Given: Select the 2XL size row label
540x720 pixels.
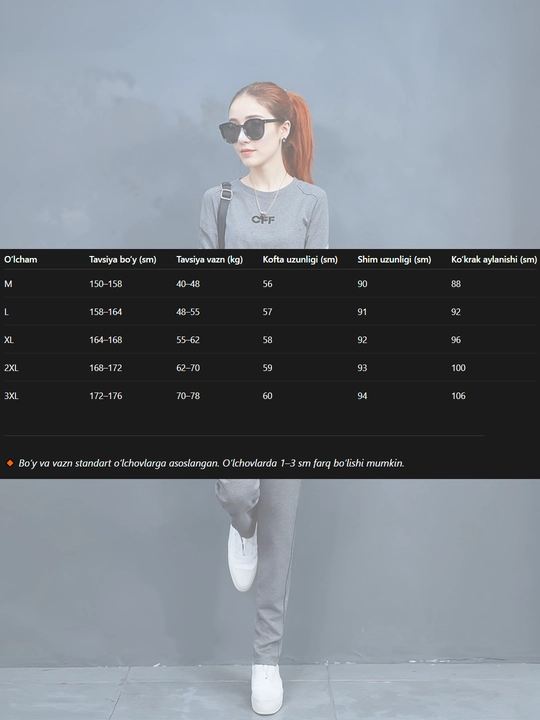Looking at the screenshot, I should [x=11, y=368].
